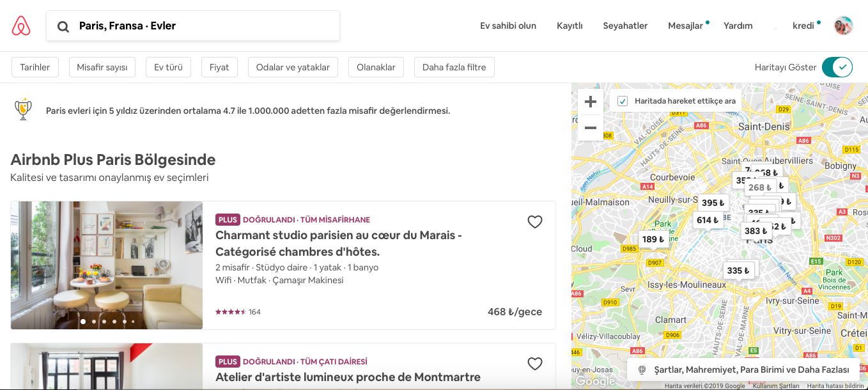The width and height of the screenshot is (868, 390).
Task: Open the Atelier d'artiste listing photo
Action: pyautogui.click(x=107, y=366)
